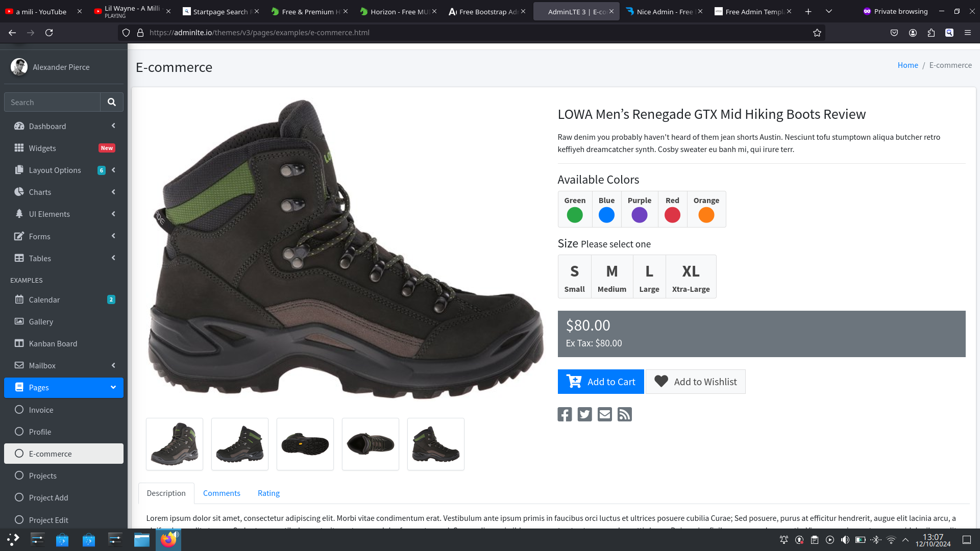
Task: Switch to the Comments tab
Action: point(222,493)
